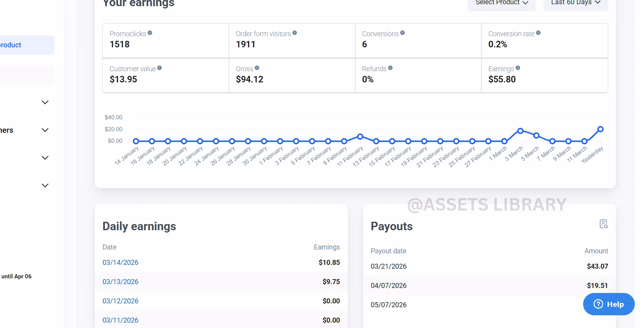The width and height of the screenshot is (644, 328).
Task: Click the Conversions info icon
Action: (x=402, y=33)
